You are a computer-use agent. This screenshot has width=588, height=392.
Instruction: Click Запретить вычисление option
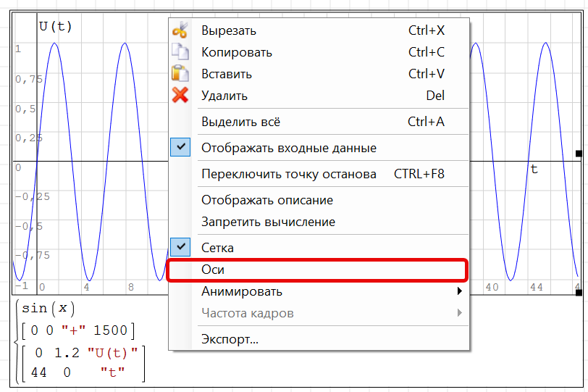[x=268, y=222]
